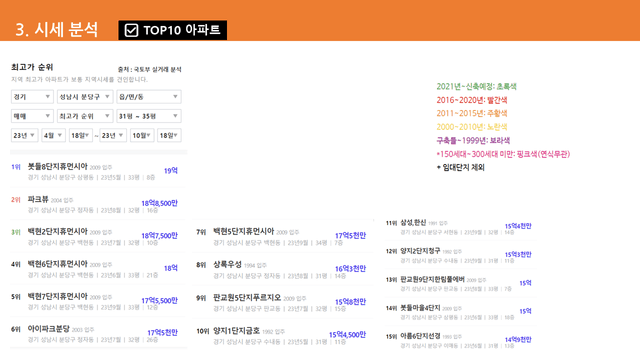Click the 14억9천만 price value
Image resolution: width=640 pixels, height=360 pixels.
pos(518,340)
